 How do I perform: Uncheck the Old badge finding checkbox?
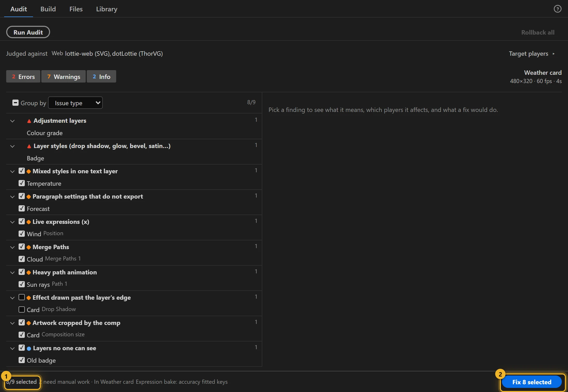tap(22, 360)
